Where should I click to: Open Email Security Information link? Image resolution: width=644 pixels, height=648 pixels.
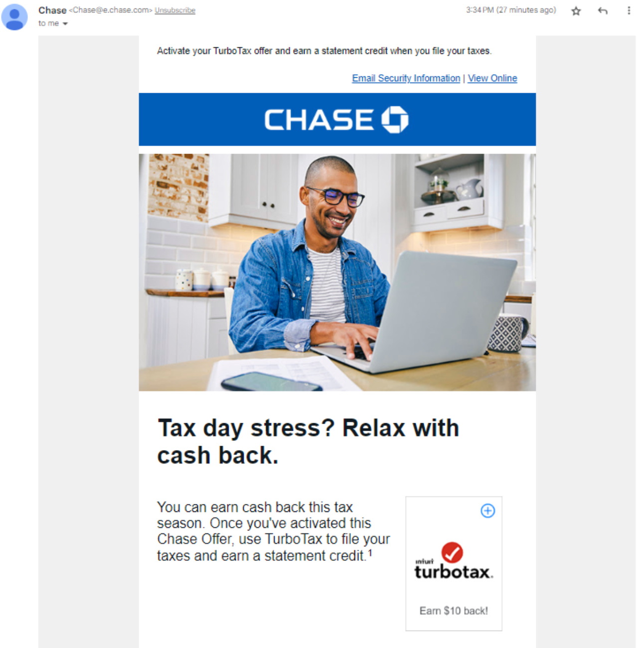click(406, 78)
